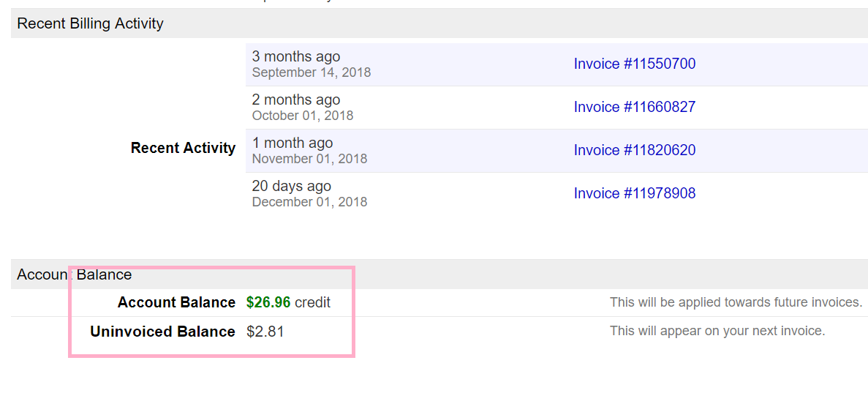The width and height of the screenshot is (868, 404).
Task: Click the September 14, 2018 date
Action: coord(311,72)
